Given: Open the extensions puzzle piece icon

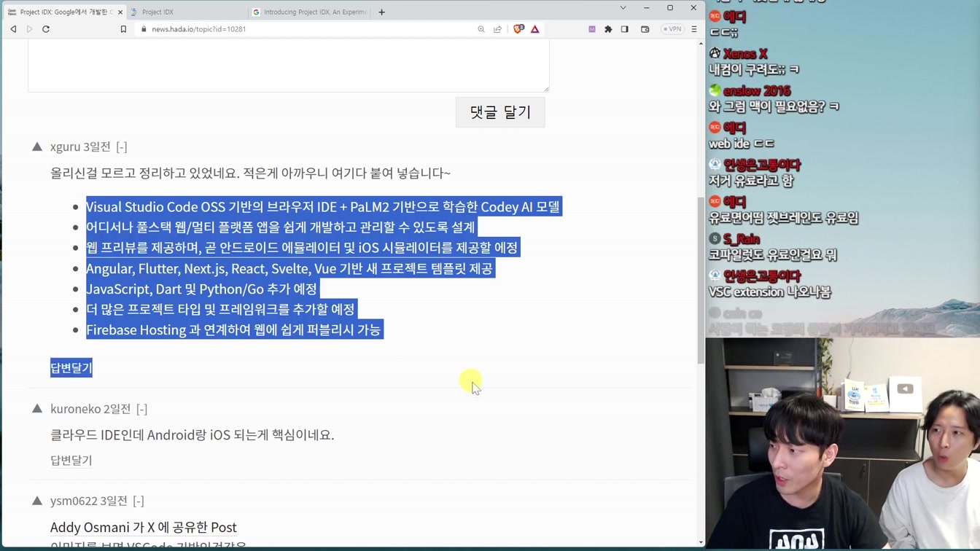Looking at the screenshot, I should [608, 29].
